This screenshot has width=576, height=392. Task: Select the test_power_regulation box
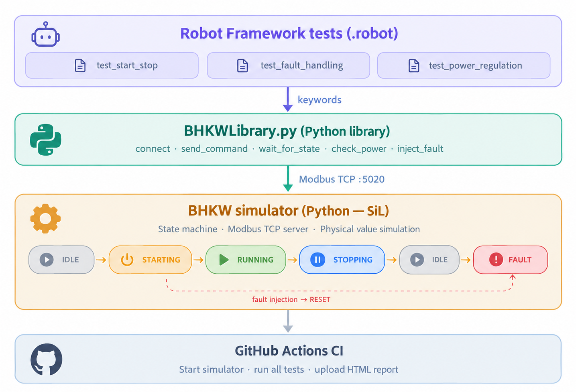coord(464,65)
